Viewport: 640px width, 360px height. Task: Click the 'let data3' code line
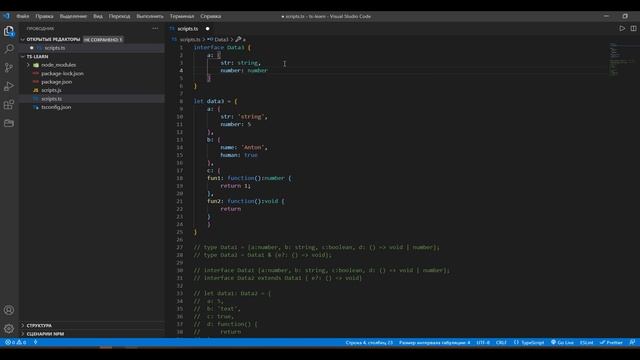click(x=216, y=101)
